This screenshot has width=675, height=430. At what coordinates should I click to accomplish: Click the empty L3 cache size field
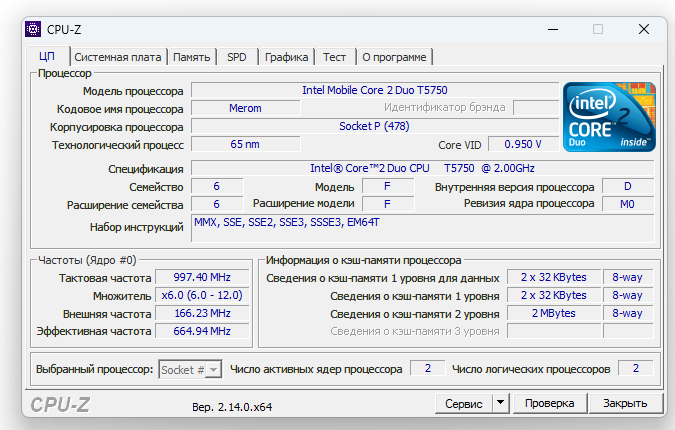[x=554, y=331]
